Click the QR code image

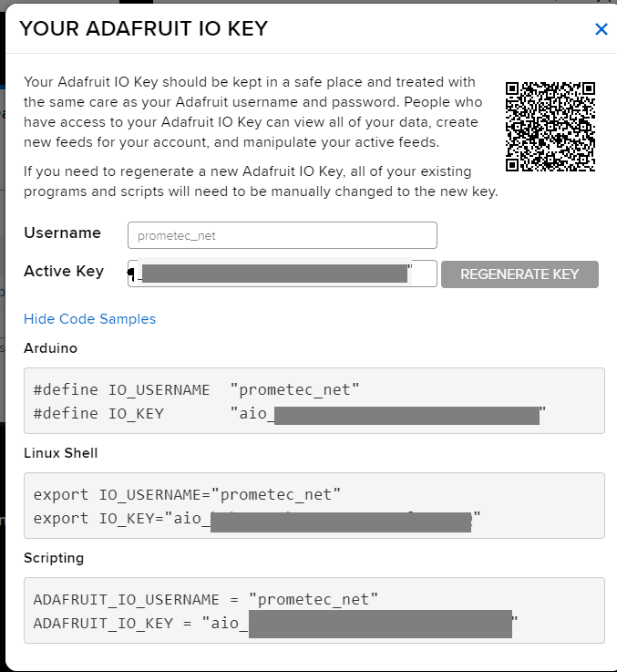[x=550, y=127]
